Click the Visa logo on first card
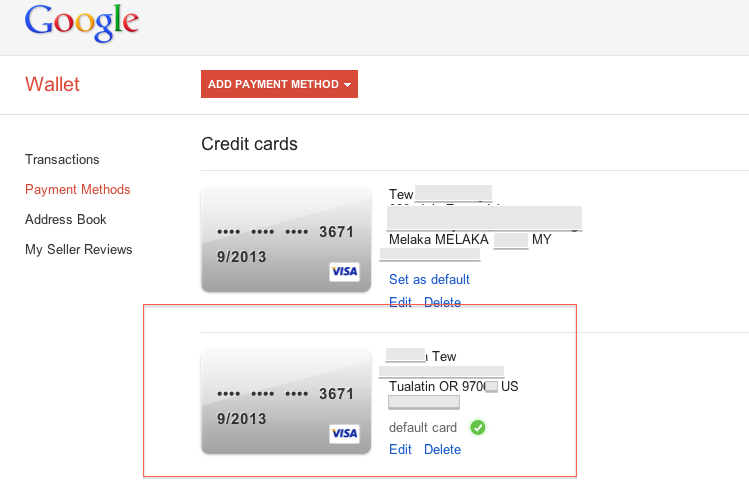Image resolution: width=749 pixels, height=487 pixels. pos(344,272)
